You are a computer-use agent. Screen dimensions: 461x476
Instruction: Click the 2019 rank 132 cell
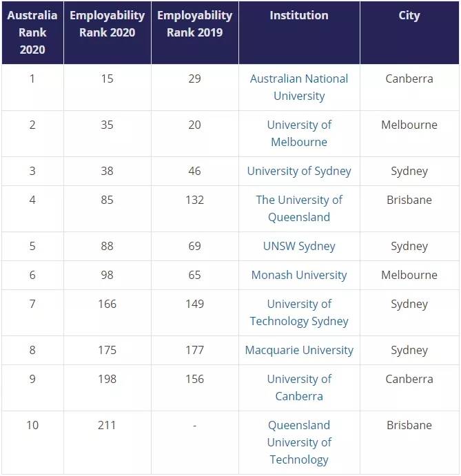coord(194,200)
